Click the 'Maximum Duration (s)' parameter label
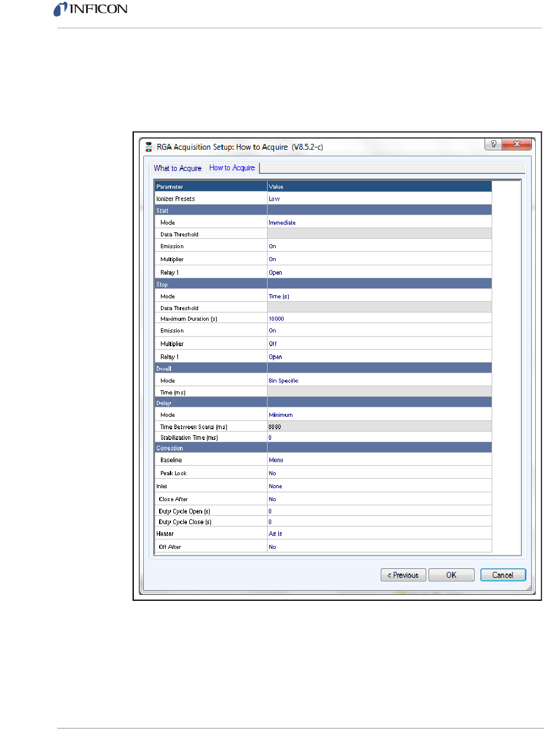 tap(188, 318)
